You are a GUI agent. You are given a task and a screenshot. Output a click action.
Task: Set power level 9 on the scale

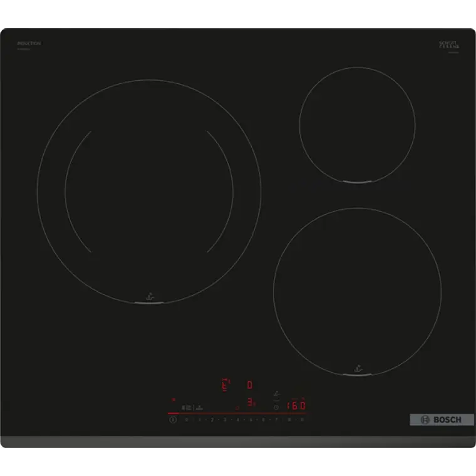(x=302, y=420)
